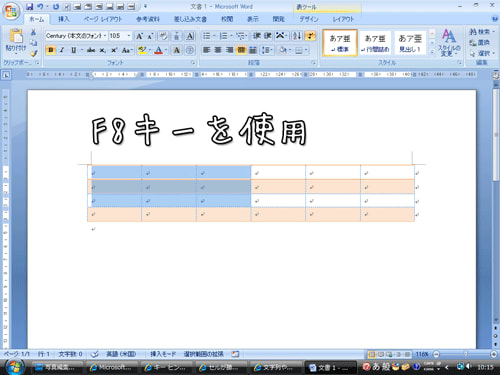Click the Paste clipboard icon
The width and height of the screenshot is (500, 375).
(x=16, y=36)
